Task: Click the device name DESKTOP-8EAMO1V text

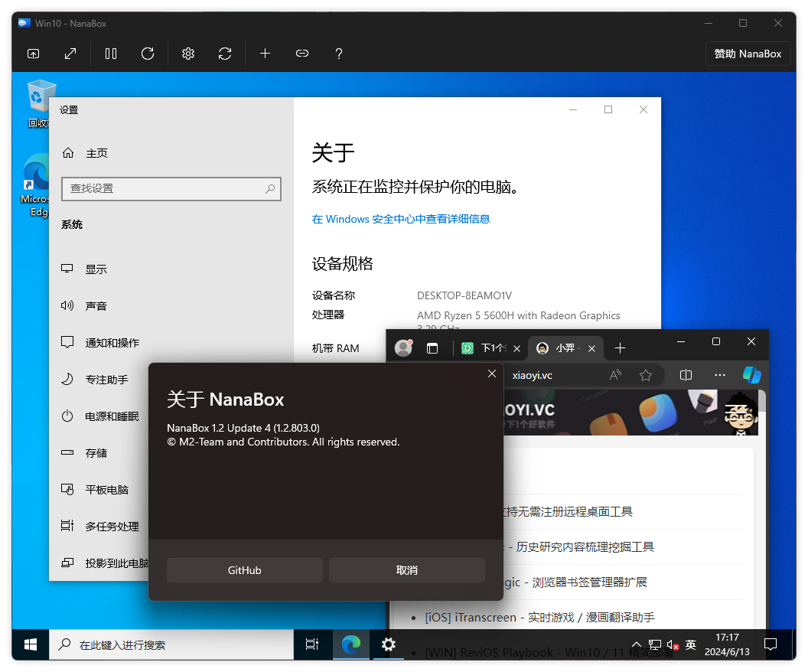Action: [x=464, y=295]
